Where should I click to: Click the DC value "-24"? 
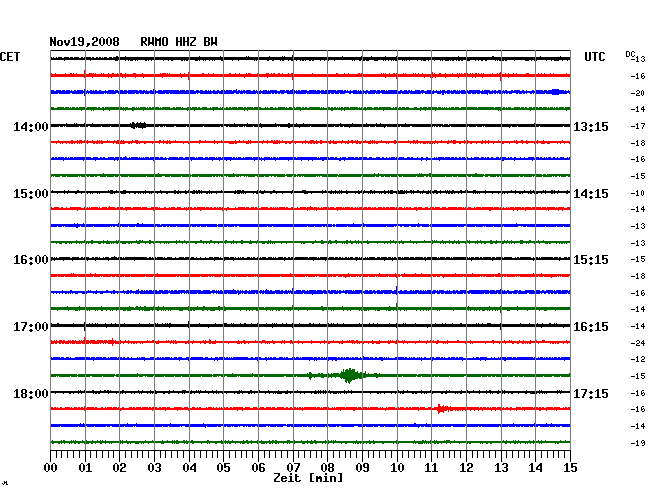(638, 343)
